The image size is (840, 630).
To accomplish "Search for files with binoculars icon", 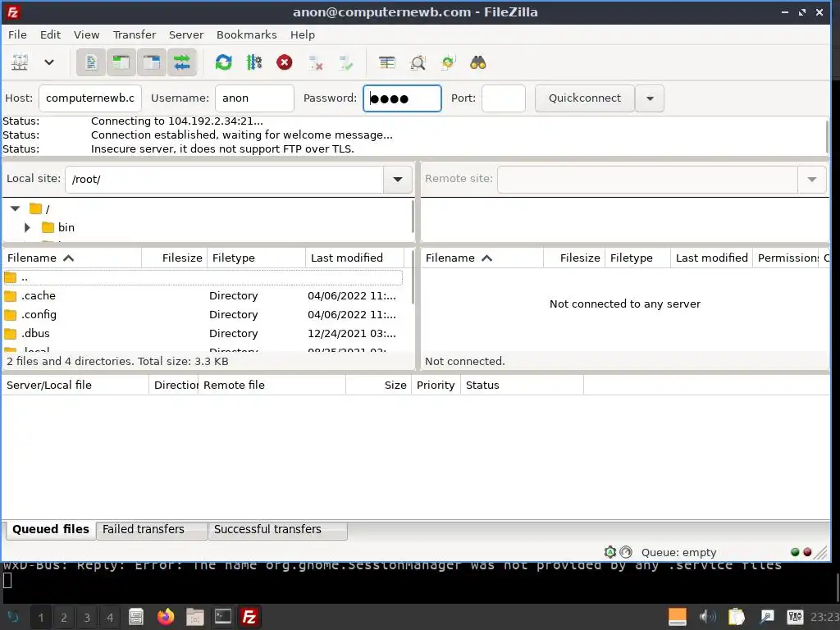I will 478,62.
